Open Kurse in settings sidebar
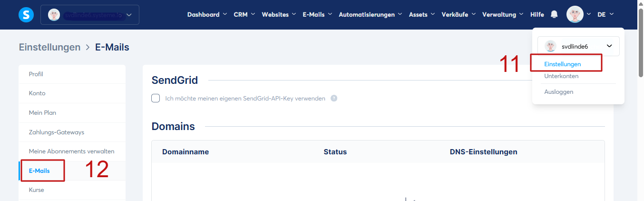The height and width of the screenshot is (201, 644). coord(72,190)
